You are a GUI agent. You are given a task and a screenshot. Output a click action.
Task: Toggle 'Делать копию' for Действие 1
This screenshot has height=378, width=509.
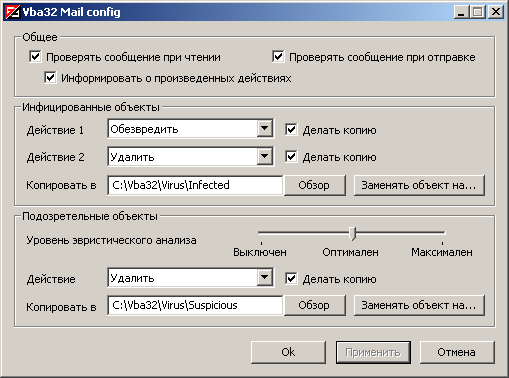pos(291,130)
